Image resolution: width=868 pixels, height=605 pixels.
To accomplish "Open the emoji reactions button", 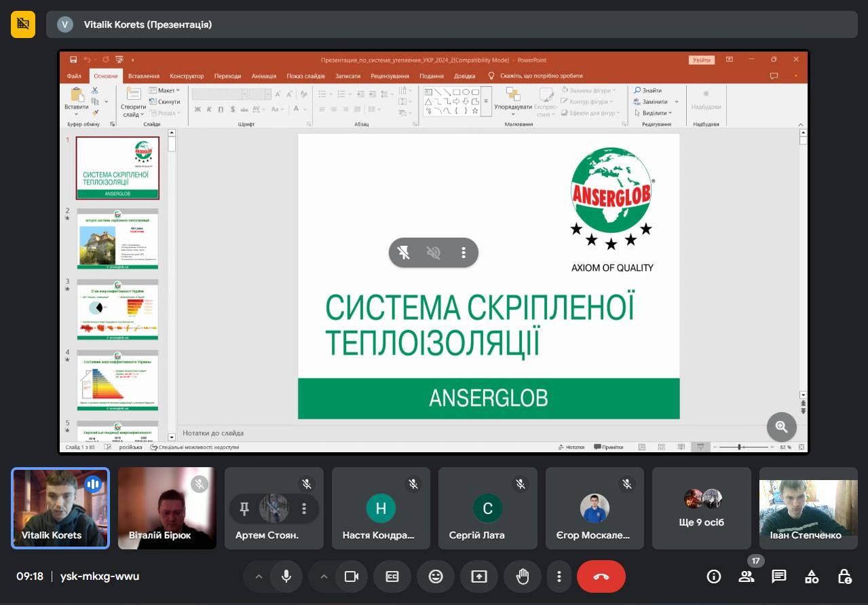I will (x=436, y=576).
